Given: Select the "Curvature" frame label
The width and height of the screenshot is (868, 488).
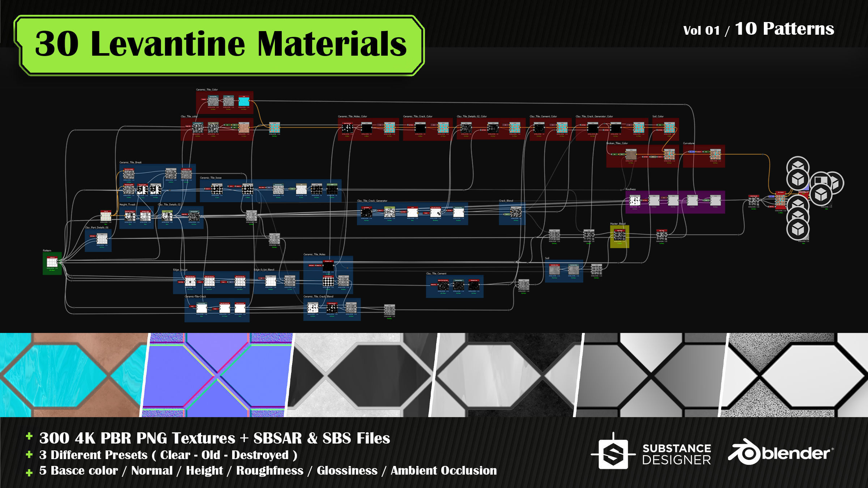Looking at the screenshot, I should tap(689, 143).
